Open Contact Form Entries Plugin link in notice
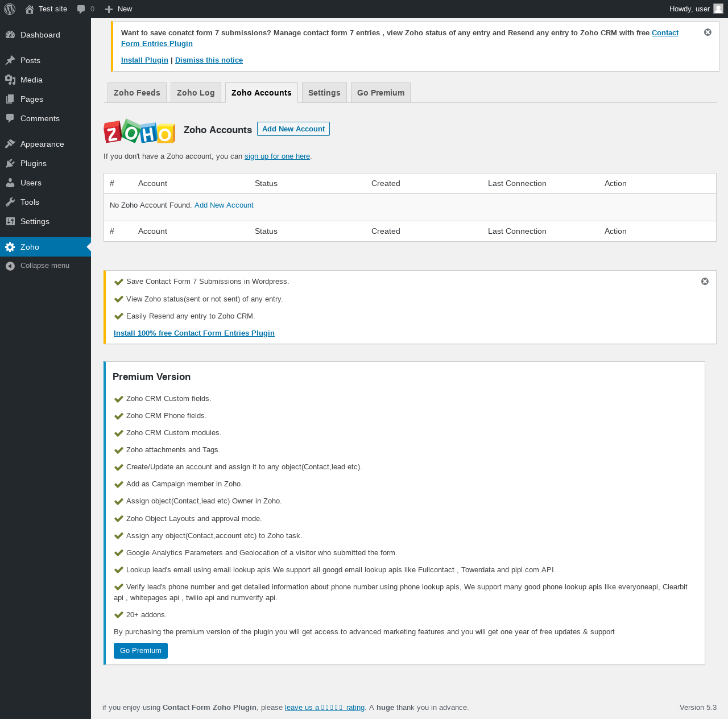The height and width of the screenshot is (719, 728). (x=400, y=38)
